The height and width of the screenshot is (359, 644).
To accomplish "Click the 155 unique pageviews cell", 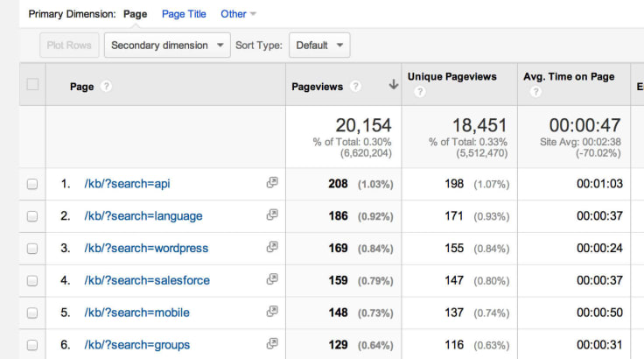I will (x=454, y=249).
